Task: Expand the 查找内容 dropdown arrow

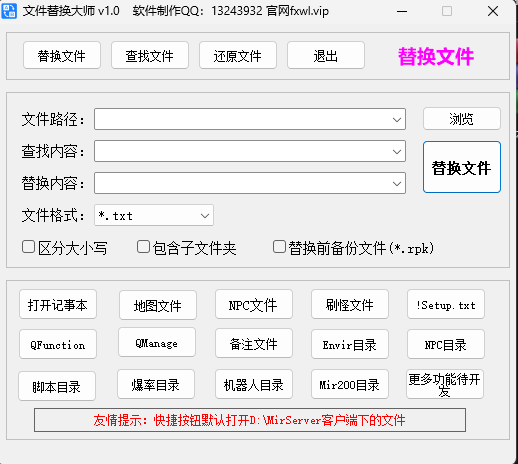Action: pos(397,152)
